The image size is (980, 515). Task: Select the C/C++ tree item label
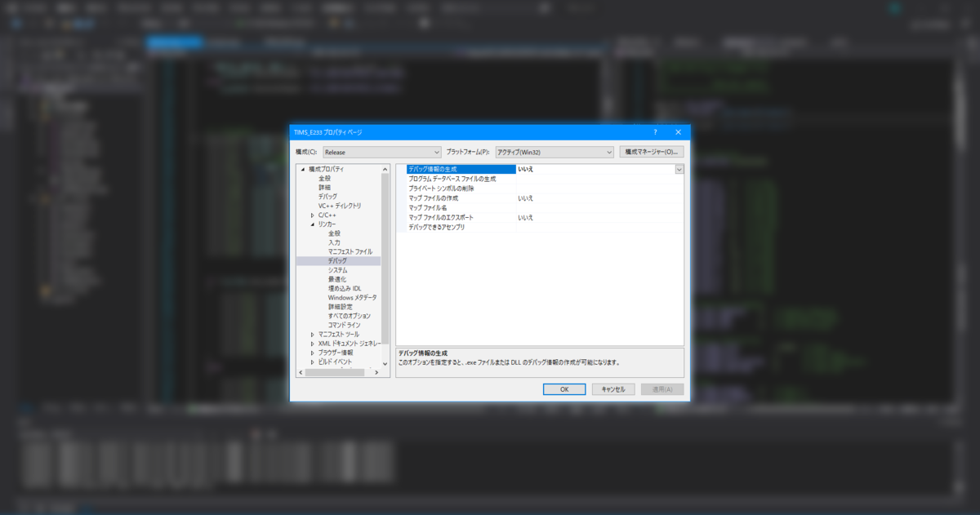coord(327,215)
